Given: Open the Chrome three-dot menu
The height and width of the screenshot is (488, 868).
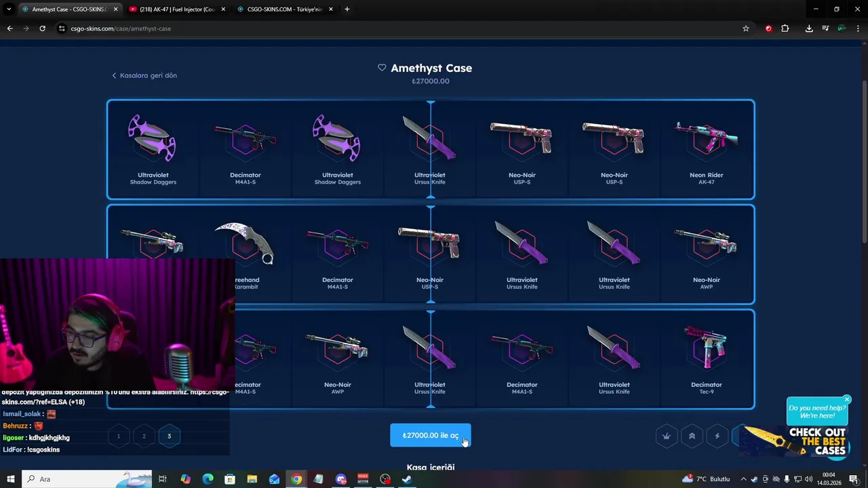Looking at the screenshot, I should [858, 28].
